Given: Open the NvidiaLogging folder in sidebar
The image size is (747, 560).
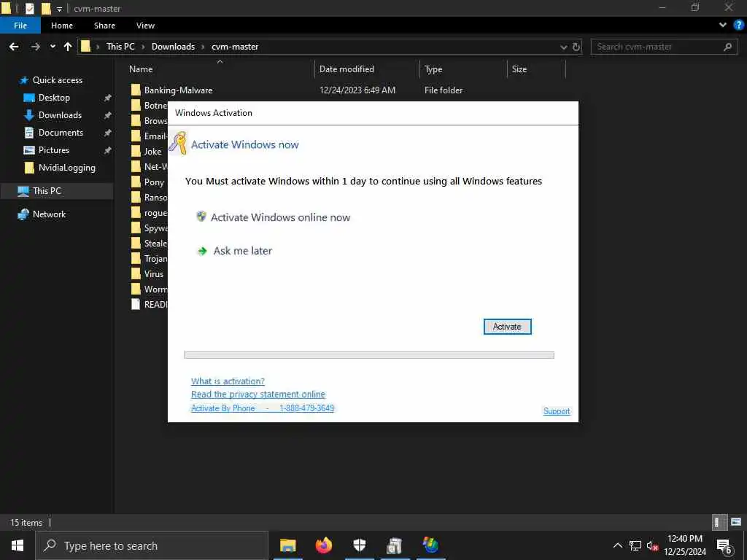Looking at the screenshot, I should pyautogui.click(x=66, y=168).
